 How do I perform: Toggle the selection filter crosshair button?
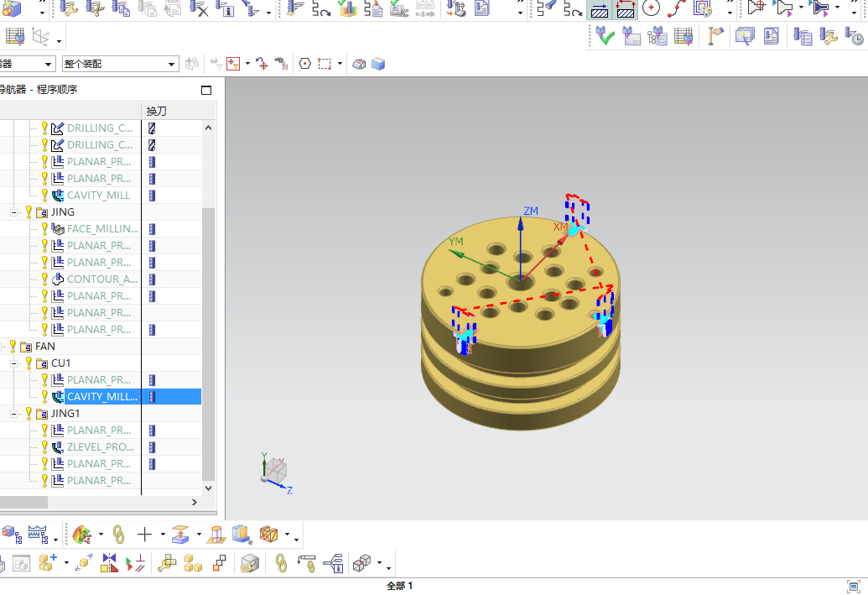pos(233,64)
